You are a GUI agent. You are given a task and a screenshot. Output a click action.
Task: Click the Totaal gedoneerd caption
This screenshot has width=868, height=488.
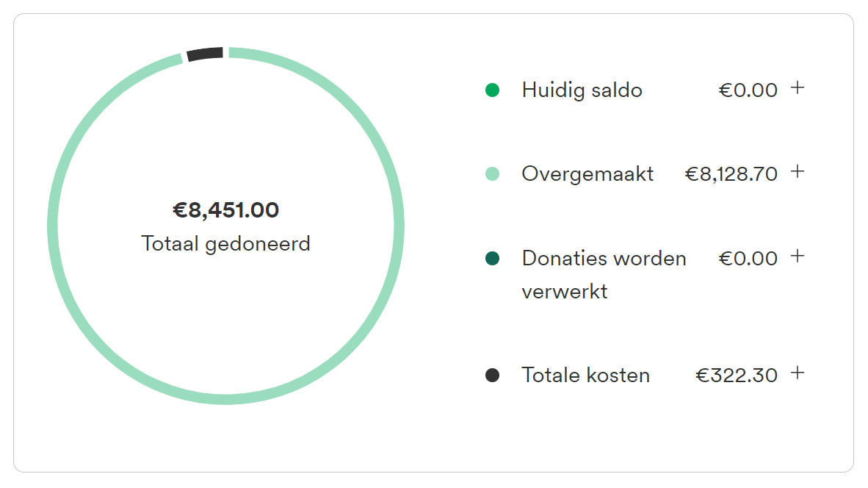tap(226, 244)
